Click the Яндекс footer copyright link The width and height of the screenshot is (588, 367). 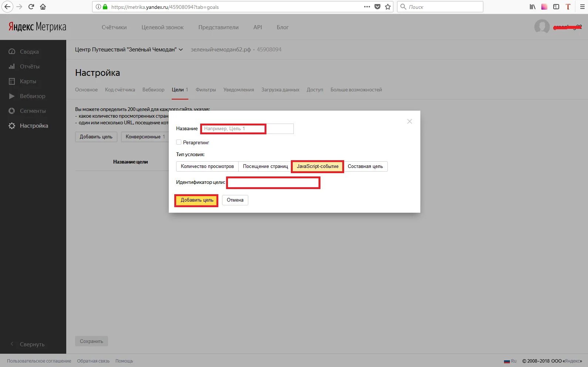coord(572,361)
